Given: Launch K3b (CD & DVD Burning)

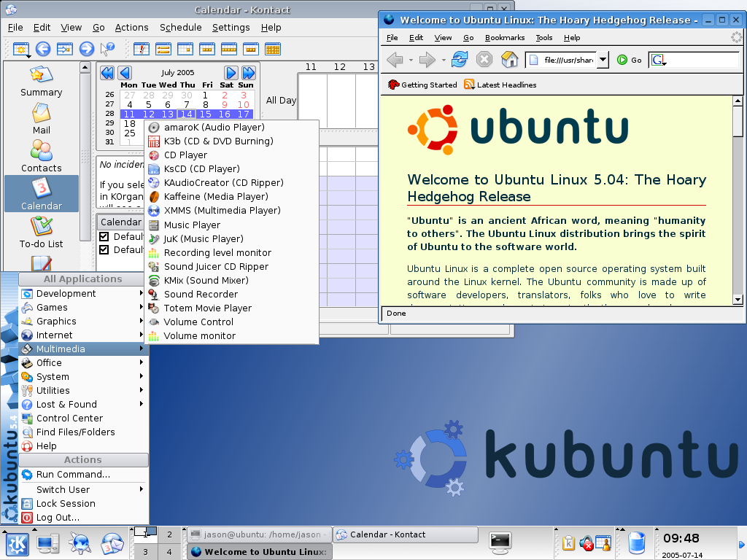Looking at the screenshot, I should (231, 141).
